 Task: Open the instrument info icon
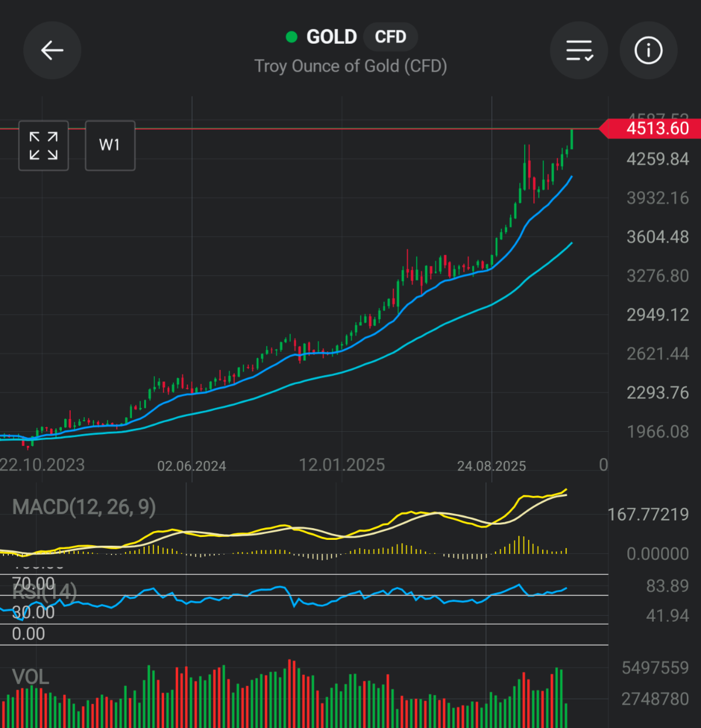[648, 51]
